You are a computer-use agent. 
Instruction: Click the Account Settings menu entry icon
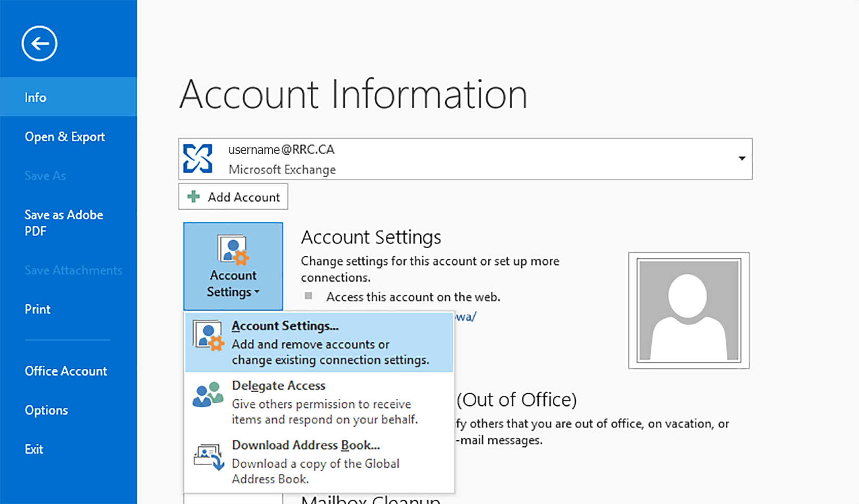[x=207, y=334]
